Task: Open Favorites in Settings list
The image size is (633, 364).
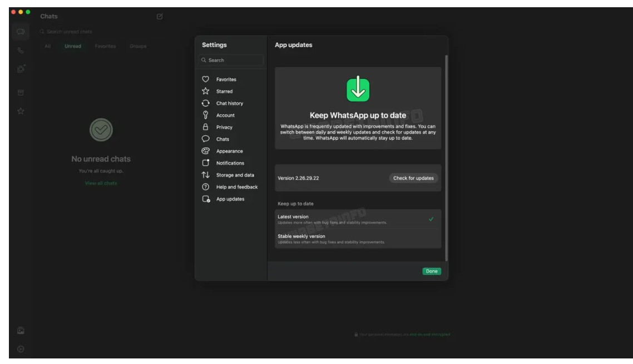Action: [x=231, y=79]
